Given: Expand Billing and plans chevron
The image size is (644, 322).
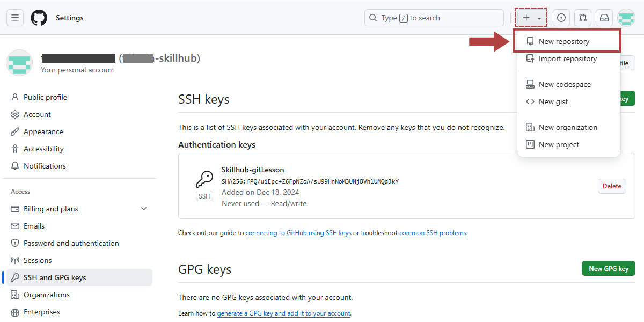Looking at the screenshot, I should 144,209.
